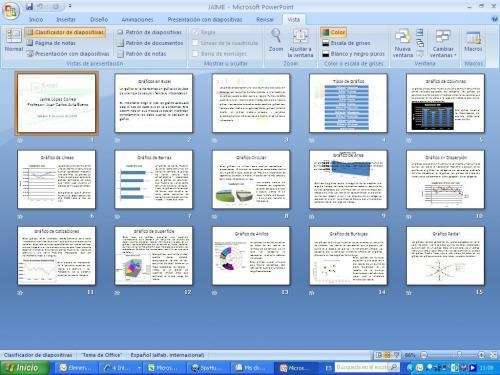Switch to Diseño ribbon tab
The height and width of the screenshot is (375, 500).
tap(99, 20)
